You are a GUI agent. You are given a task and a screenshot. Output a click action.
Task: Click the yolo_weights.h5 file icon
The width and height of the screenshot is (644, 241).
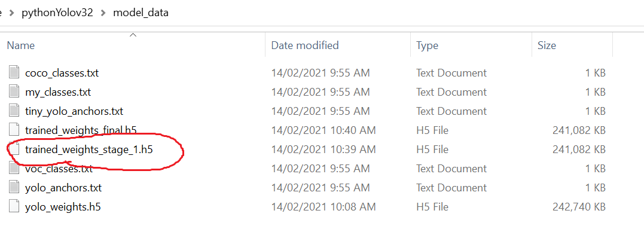click(x=14, y=206)
